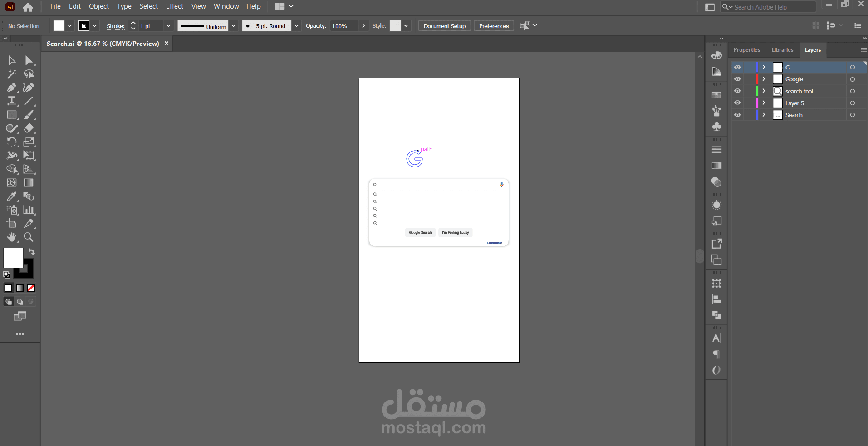
Task: Open 5 pt. Round brush dropdown
Action: [296, 26]
